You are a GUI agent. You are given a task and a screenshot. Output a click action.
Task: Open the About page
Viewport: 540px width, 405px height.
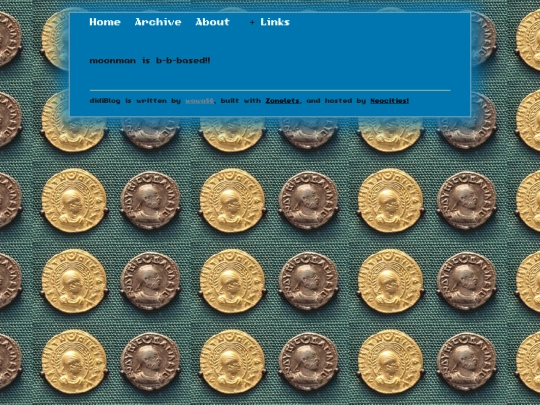tap(212, 22)
